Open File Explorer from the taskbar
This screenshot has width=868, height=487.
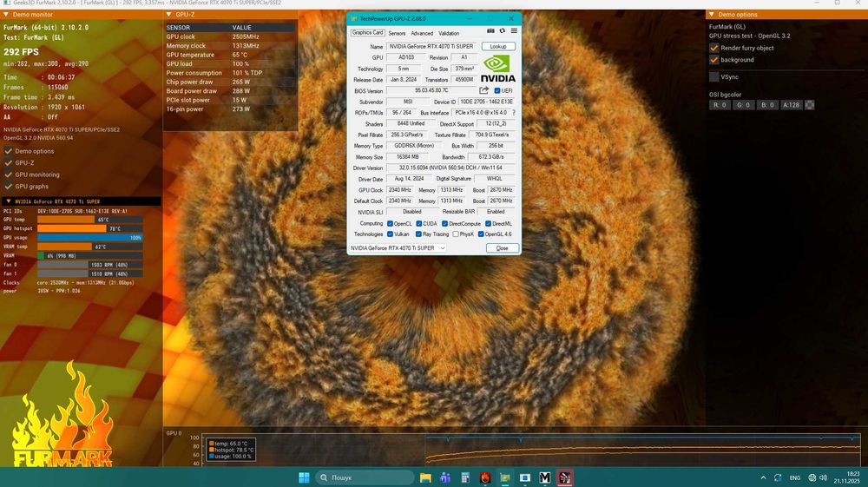(x=426, y=477)
